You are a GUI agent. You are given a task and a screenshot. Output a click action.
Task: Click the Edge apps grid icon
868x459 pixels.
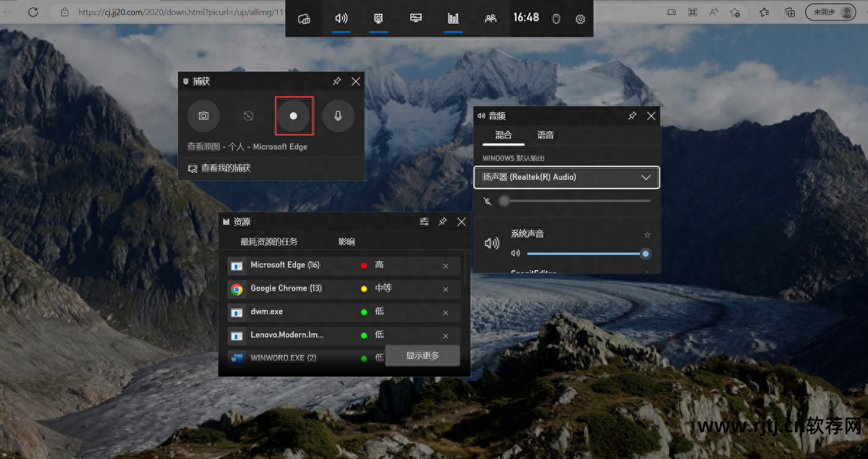[693, 12]
